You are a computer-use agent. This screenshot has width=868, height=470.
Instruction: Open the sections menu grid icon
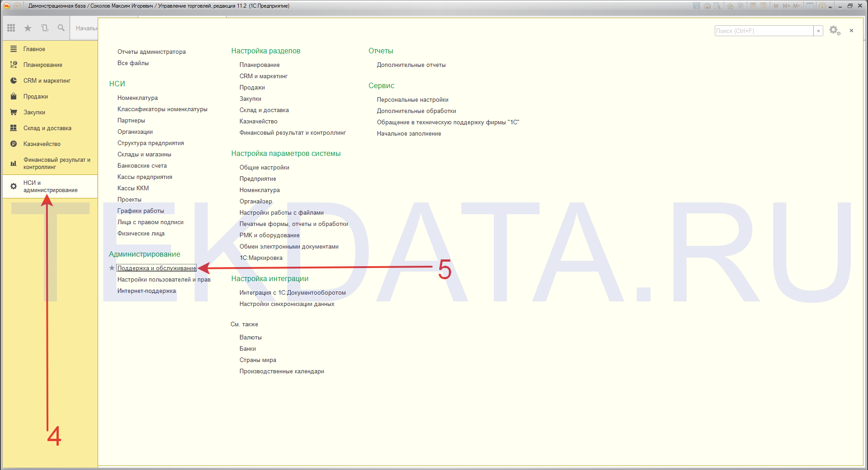pyautogui.click(x=11, y=28)
